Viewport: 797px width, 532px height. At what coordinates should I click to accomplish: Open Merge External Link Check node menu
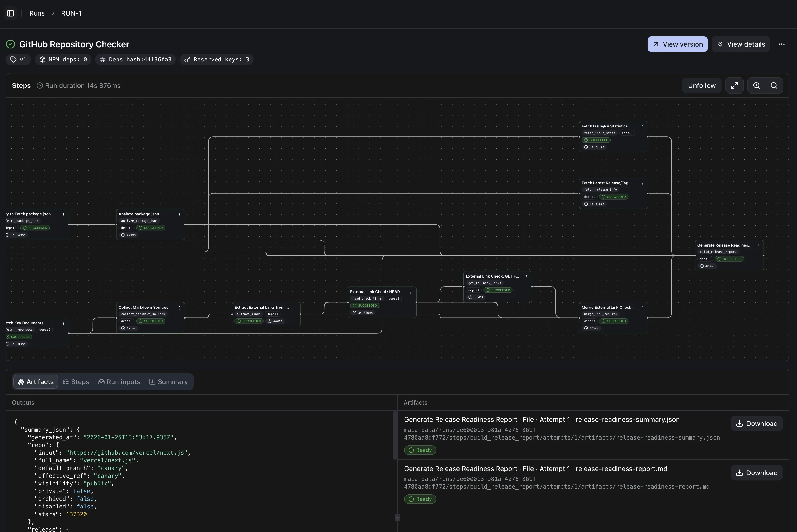(x=642, y=308)
